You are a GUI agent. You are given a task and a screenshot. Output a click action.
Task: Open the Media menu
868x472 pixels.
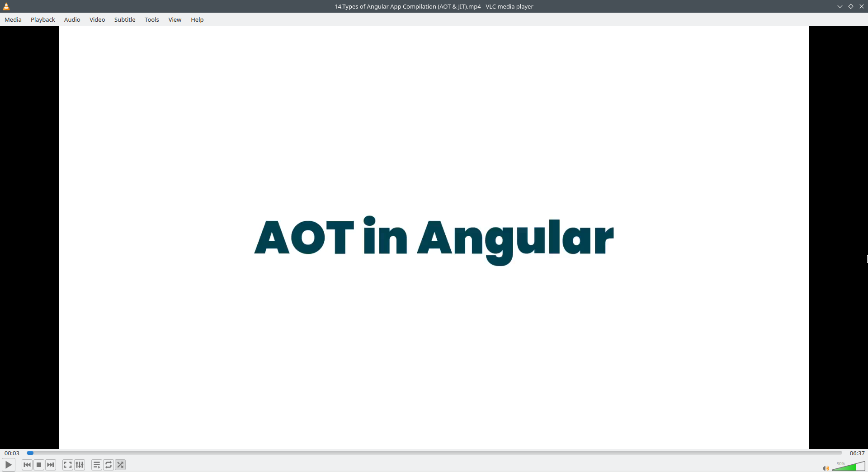pyautogui.click(x=13, y=19)
